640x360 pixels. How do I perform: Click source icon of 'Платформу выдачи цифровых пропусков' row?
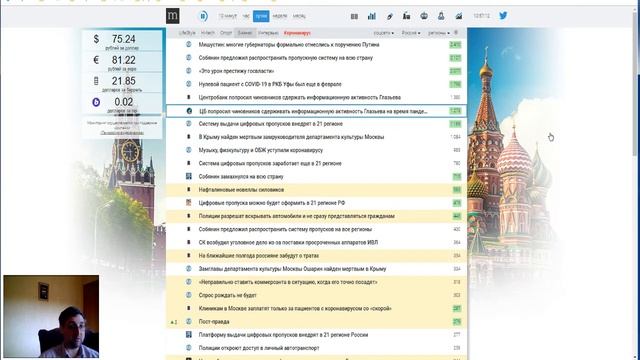pos(189,334)
